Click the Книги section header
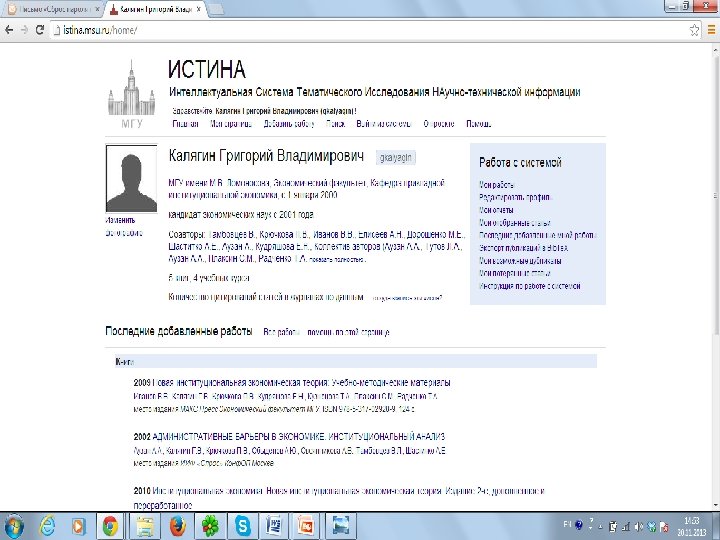The width and height of the screenshot is (720, 540). click(355, 361)
